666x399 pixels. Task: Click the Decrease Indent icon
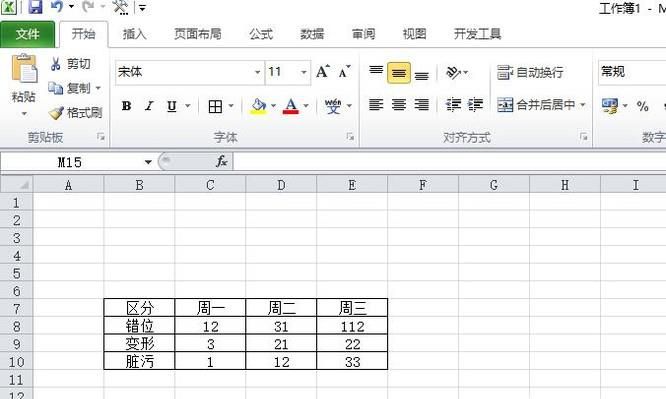click(453, 105)
